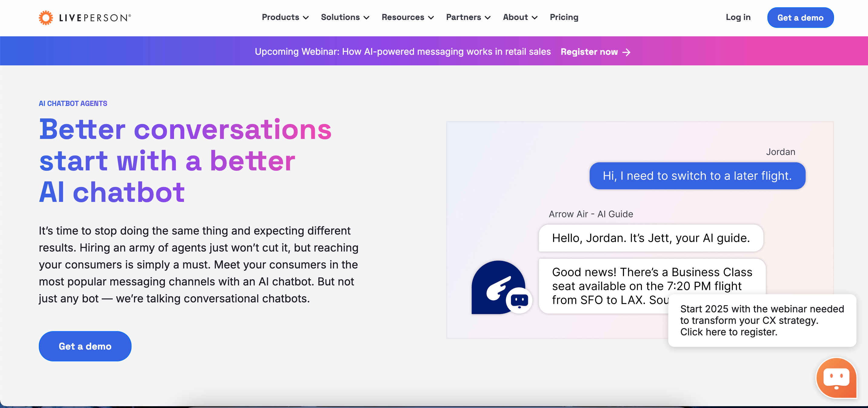
Task: Click the AI CHATBOT AGENTS label
Action: [73, 103]
